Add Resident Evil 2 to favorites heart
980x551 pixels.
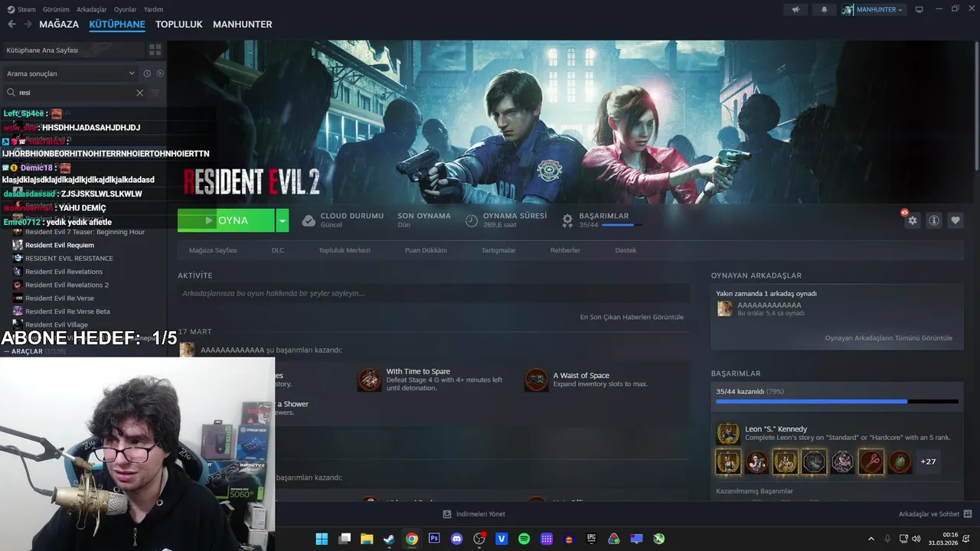tap(955, 220)
